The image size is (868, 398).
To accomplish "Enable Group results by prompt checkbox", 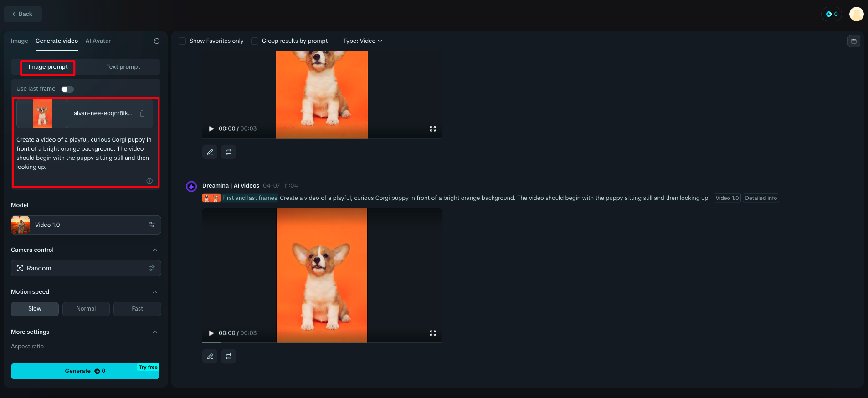I will pyautogui.click(x=255, y=41).
